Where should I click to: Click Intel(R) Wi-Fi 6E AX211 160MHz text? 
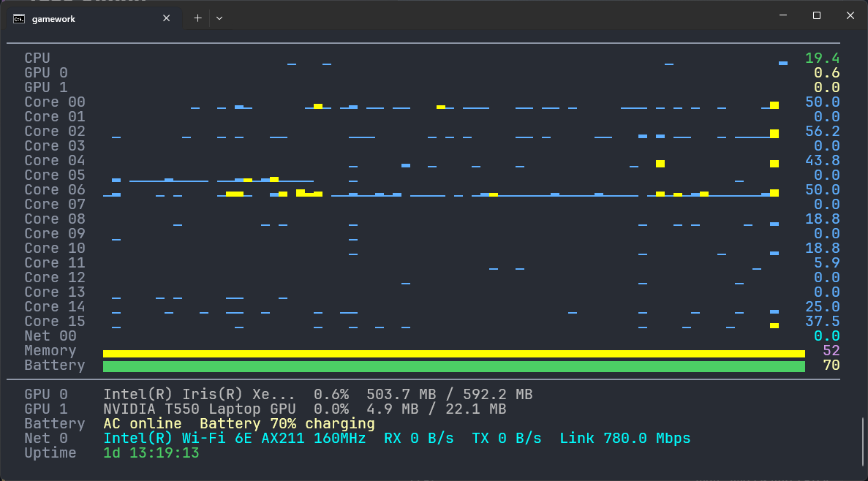pos(235,439)
